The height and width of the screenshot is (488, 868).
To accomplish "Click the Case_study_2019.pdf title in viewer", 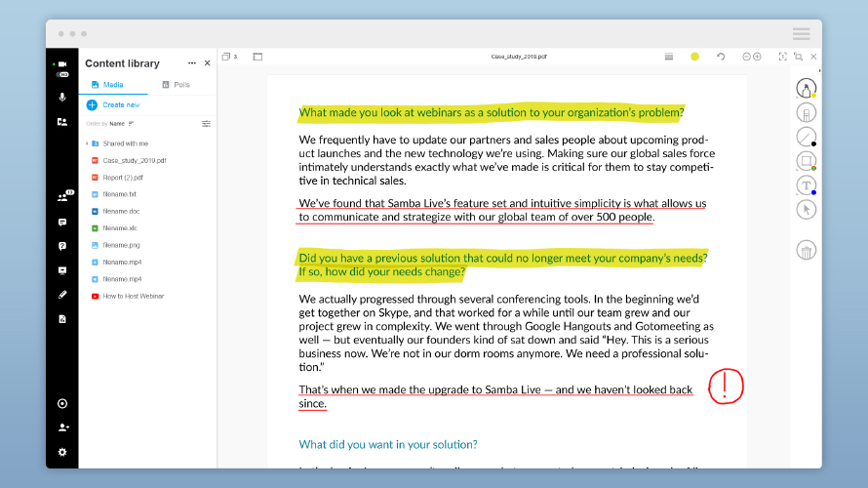I will (519, 57).
